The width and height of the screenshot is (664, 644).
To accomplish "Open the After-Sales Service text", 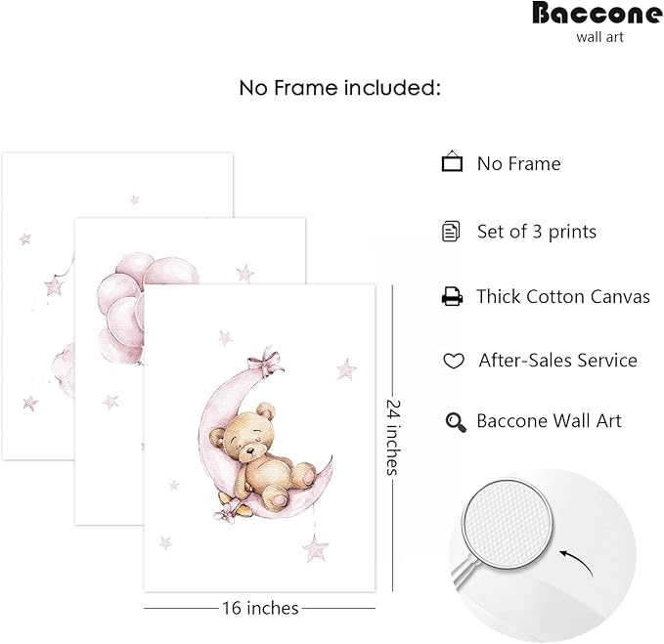I will (557, 361).
